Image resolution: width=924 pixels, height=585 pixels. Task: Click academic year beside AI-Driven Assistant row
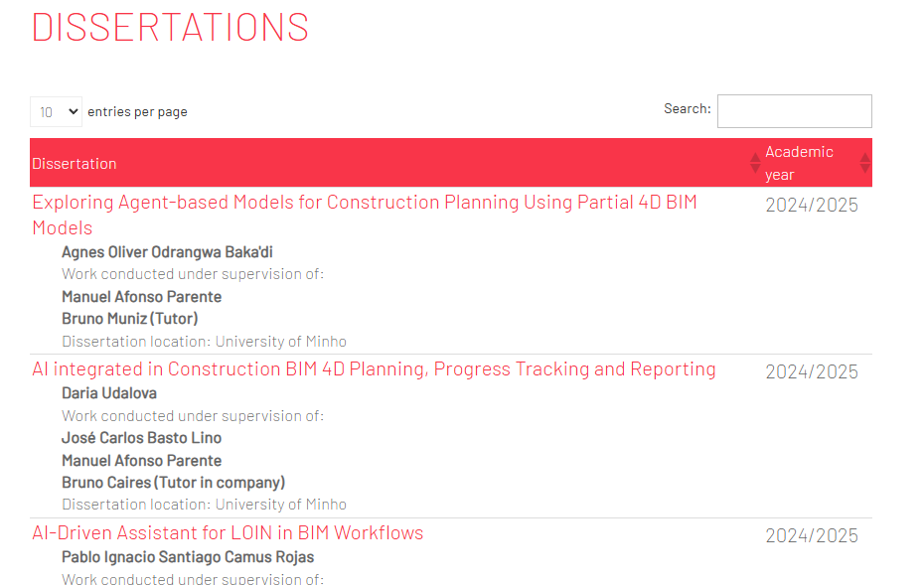[x=811, y=536]
